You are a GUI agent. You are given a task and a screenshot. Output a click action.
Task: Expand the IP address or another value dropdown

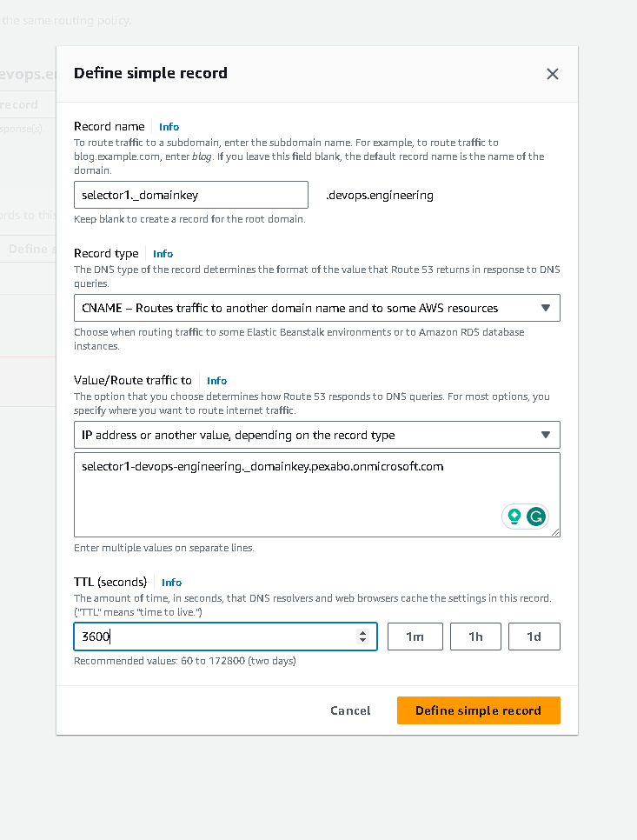click(x=317, y=435)
